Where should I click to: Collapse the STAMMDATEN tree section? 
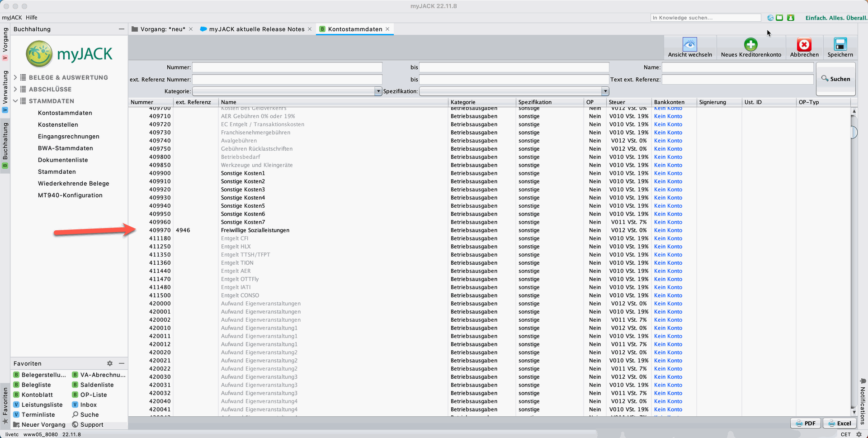point(15,101)
